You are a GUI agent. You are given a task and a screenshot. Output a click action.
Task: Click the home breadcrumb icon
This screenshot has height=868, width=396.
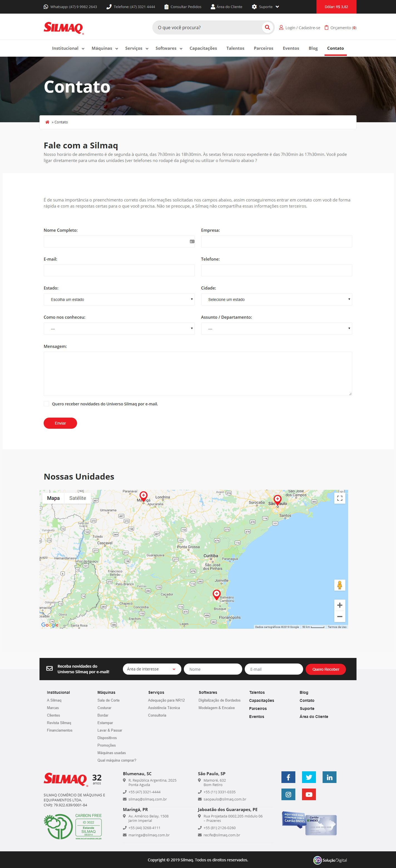pyautogui.click(x=47, y=122)
